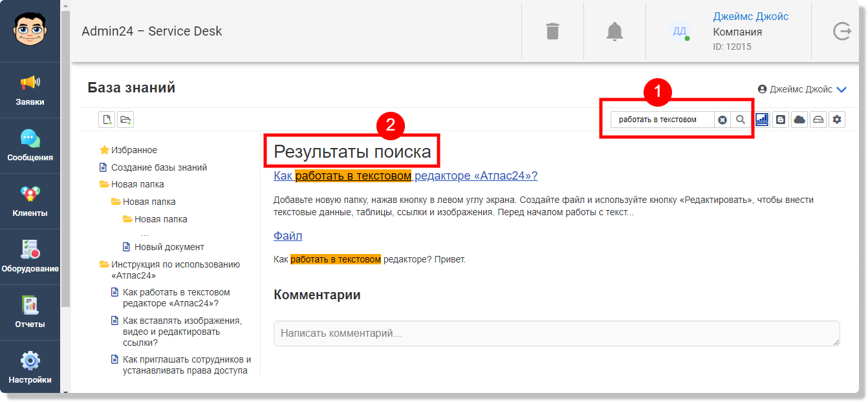Open the Файл search result link
The width and height of the screenshot is (868, 402).
[x=288, y=236]
